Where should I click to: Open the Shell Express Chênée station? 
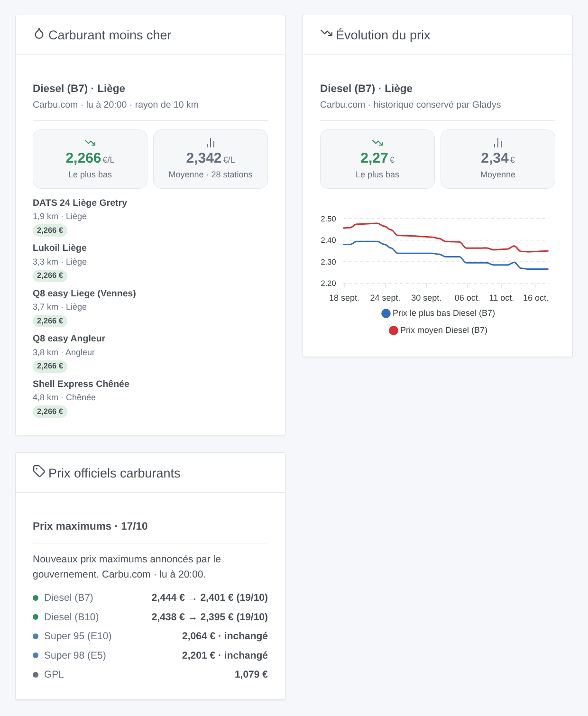click(x=81, y=384)
